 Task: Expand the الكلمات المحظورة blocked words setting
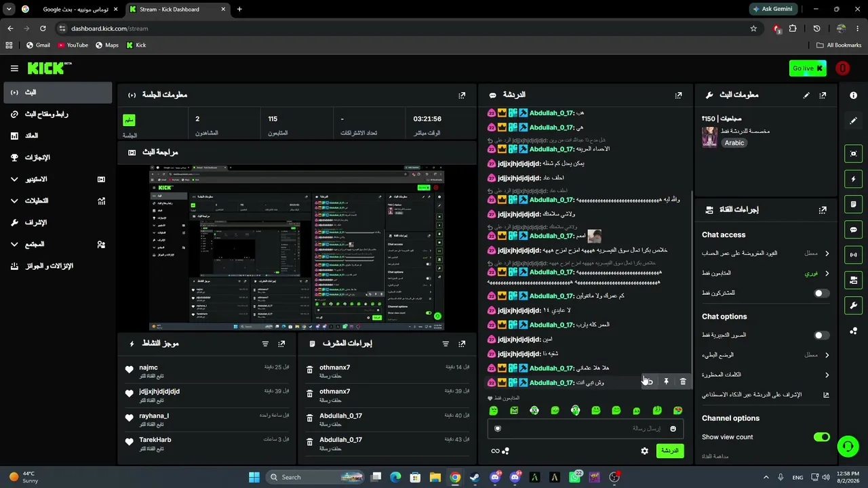[766, 375]
